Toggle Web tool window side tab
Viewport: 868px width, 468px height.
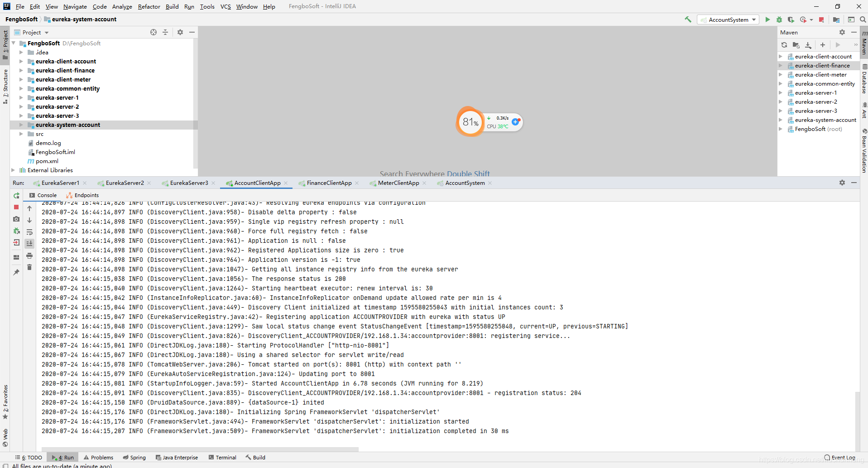coord(5,438)
